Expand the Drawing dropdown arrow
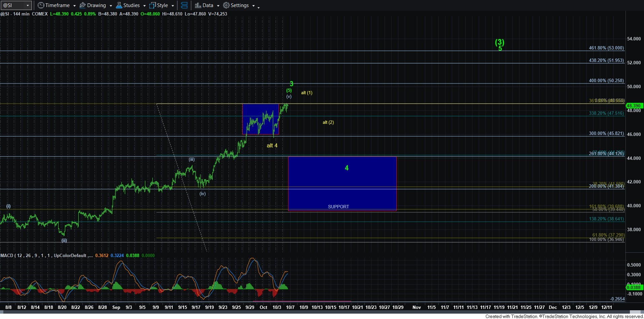 click(111, 6)
